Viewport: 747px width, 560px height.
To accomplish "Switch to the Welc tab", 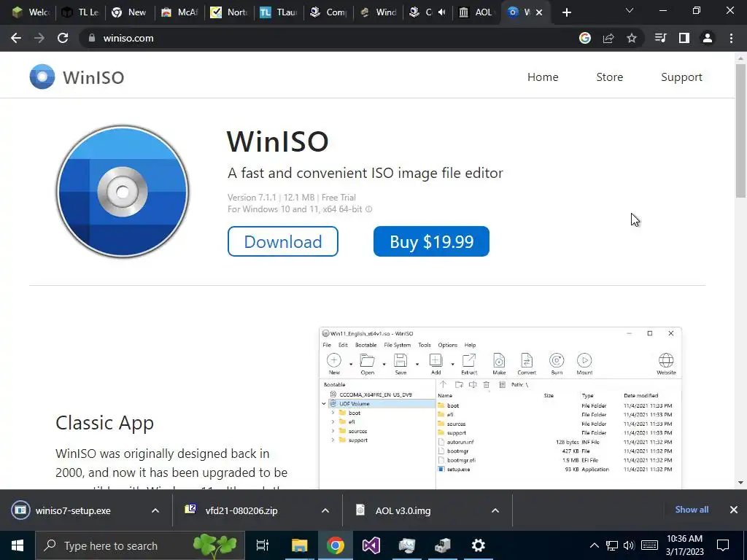I will (x=31, y=12).
